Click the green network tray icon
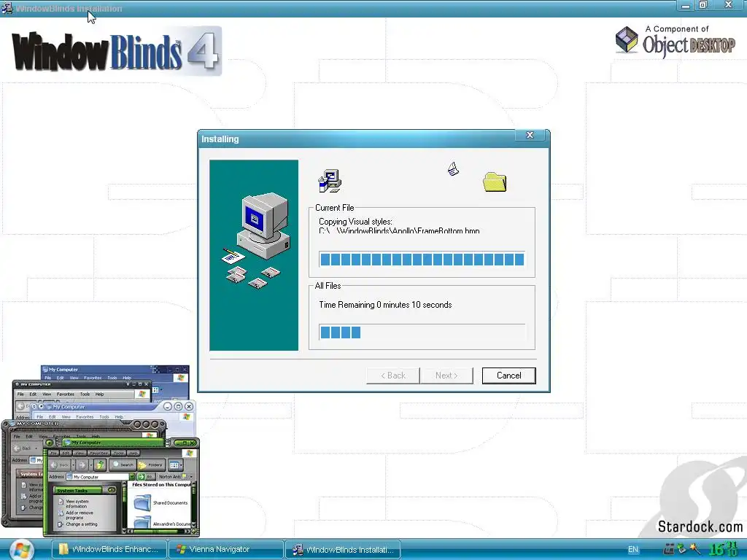Screen dimensions: 747x560 coord(682,549)
